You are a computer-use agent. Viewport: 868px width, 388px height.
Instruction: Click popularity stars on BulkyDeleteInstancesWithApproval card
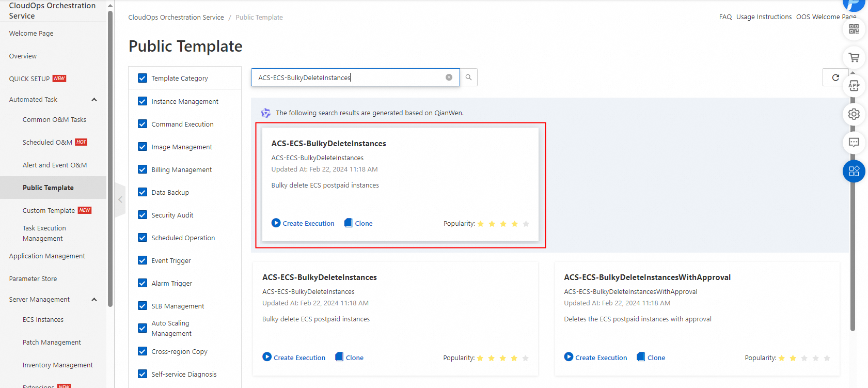(804, 358)
